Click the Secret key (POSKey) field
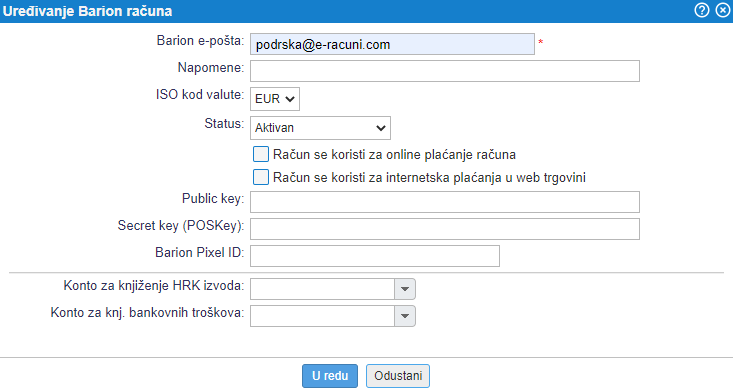 coord(445,229)
